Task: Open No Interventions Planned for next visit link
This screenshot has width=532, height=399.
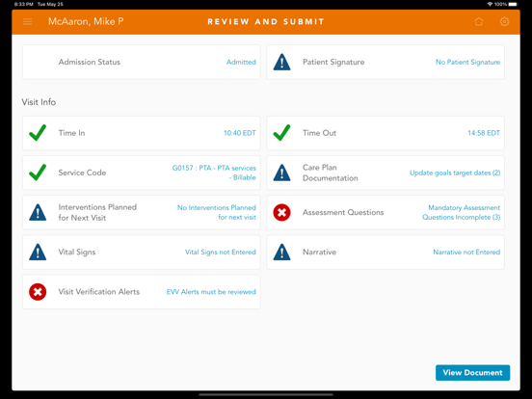Action: tap(217, 212)
